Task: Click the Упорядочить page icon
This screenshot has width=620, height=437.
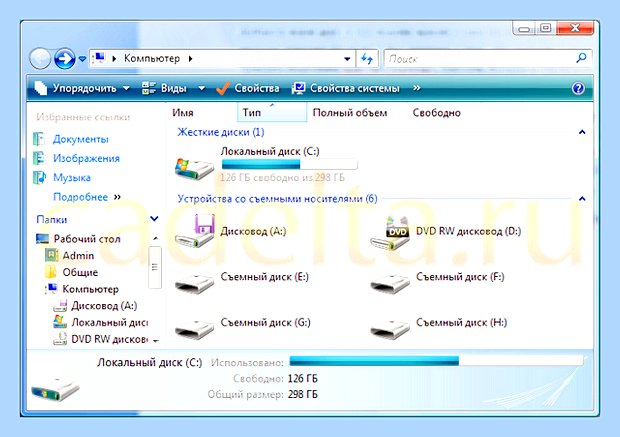Action: pos(41,88)
